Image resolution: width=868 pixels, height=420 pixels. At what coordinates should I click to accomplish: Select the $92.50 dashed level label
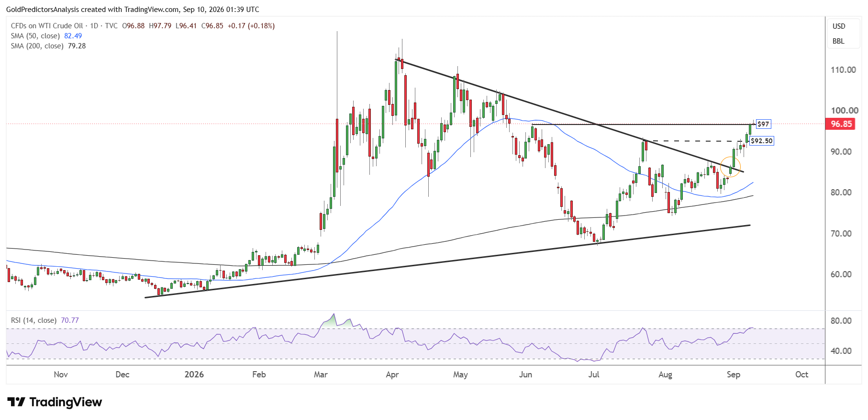pyautogui.click(x=761, y=141)
